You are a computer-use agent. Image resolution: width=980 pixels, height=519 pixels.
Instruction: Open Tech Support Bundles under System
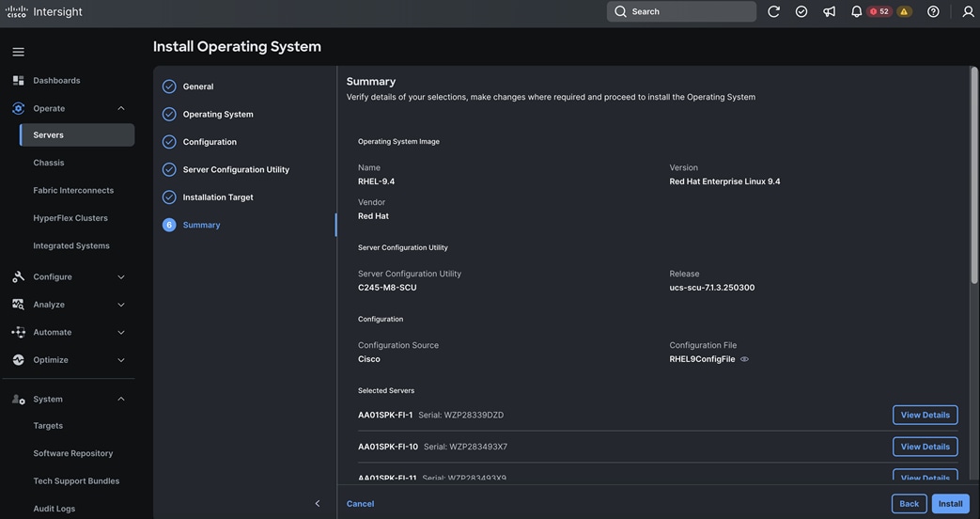click(x=76, y=480)
